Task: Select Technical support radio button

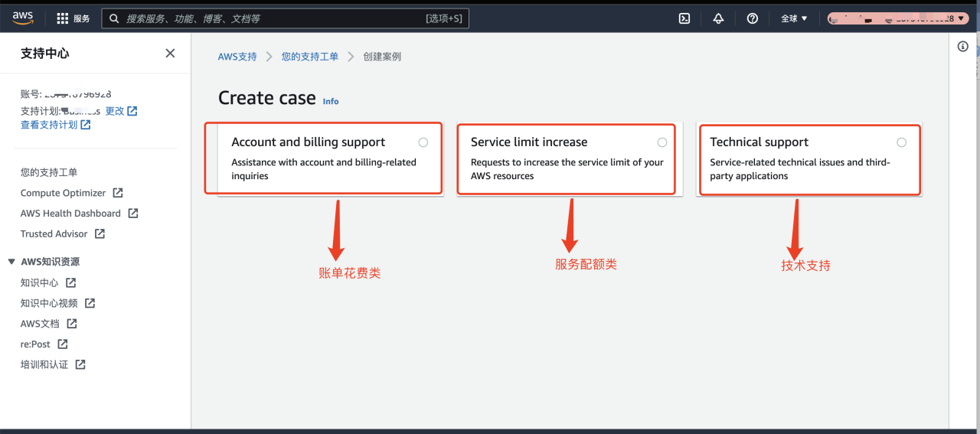Action: [x=902, y=142]
